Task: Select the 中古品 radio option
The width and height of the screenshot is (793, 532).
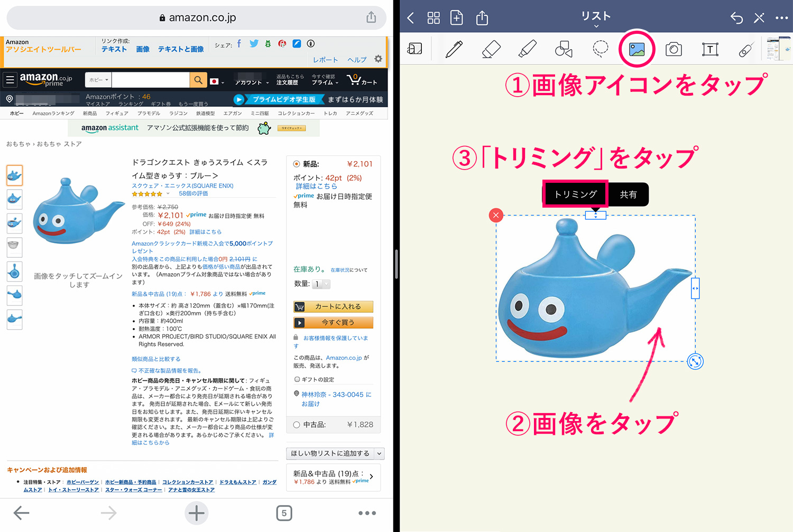Action: [297, 425]
